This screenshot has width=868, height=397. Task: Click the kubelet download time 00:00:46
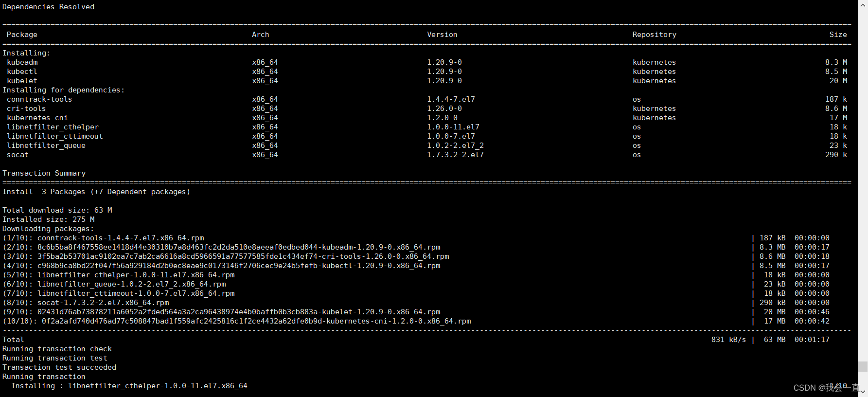click(x=812, y=312)
